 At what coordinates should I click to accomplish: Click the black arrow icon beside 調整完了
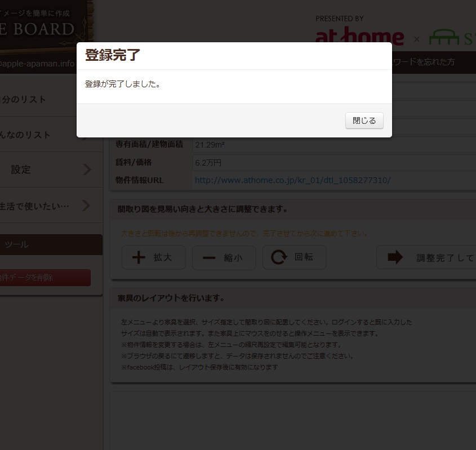point(395,257)
